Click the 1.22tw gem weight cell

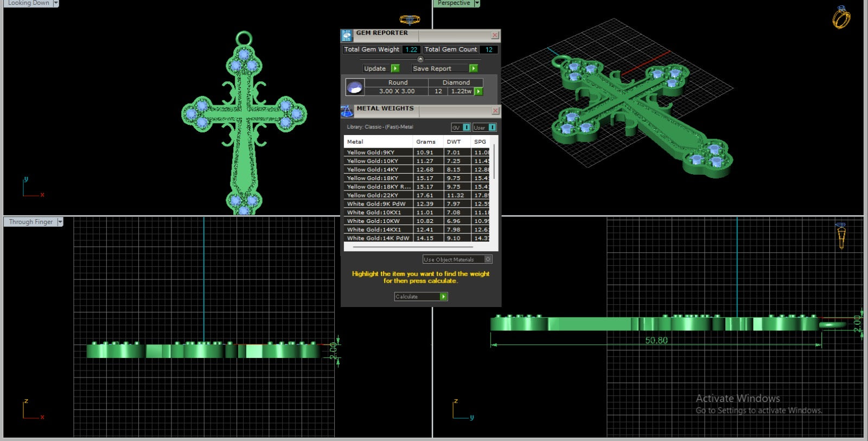(x=461, y=91)
